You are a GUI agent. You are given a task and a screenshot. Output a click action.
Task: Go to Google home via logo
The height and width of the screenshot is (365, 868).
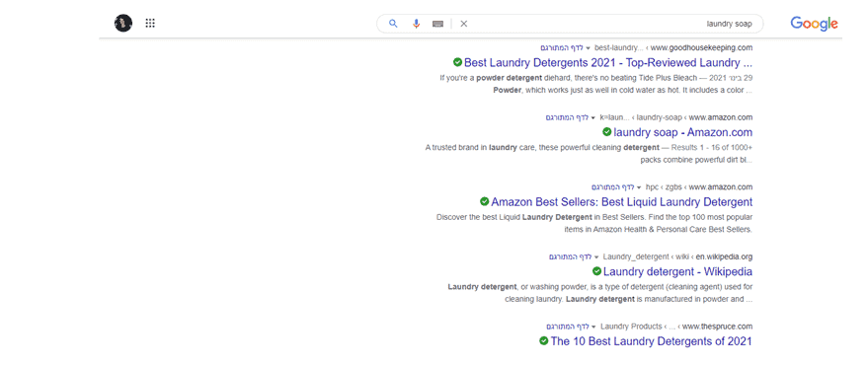pos(814,24)
